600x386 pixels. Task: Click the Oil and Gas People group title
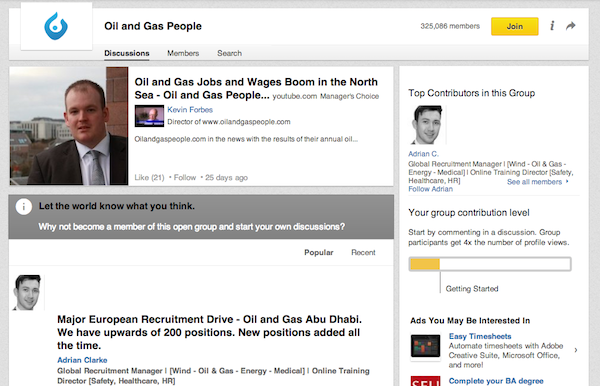(x=153, y=26)
